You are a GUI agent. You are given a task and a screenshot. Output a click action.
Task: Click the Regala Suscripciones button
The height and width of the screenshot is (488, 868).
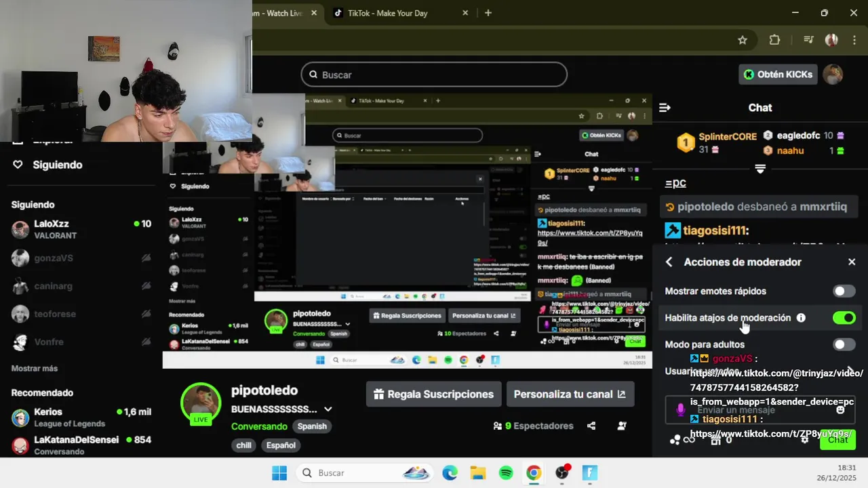[434, 394]
